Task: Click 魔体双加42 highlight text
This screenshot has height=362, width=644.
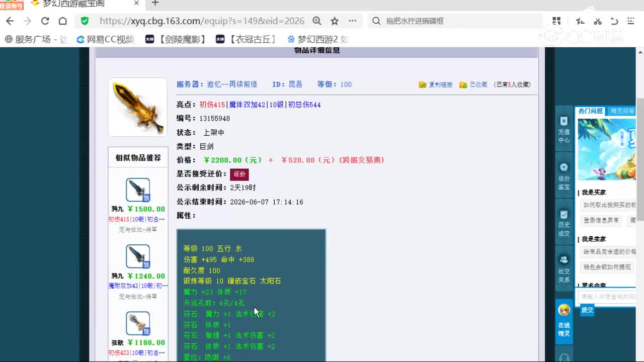Action: coord(247,105)
